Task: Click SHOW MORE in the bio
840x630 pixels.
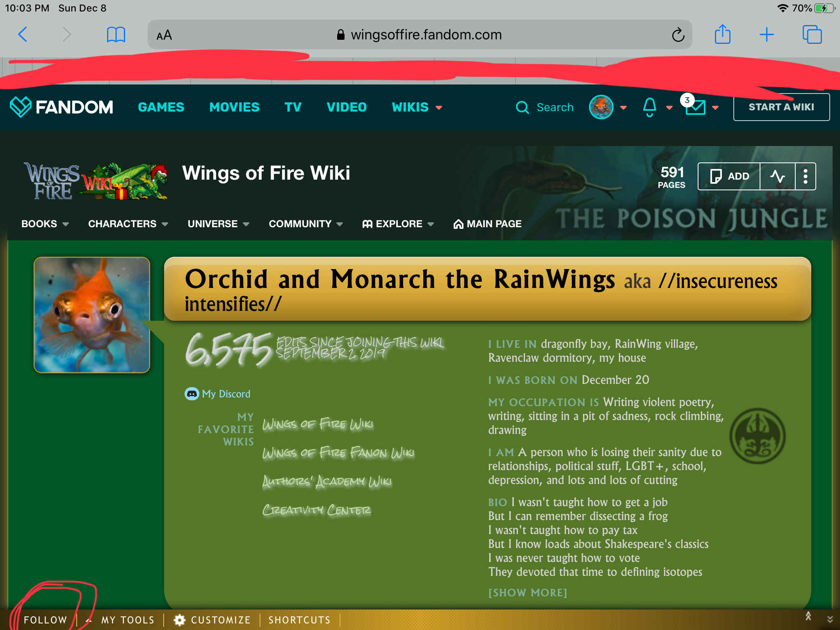Action: click(x=527, y=593)
